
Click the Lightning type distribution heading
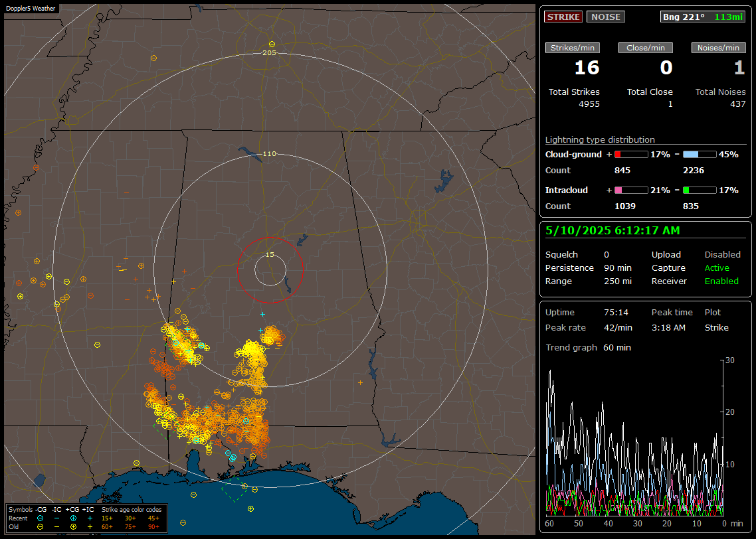point(600,139)
